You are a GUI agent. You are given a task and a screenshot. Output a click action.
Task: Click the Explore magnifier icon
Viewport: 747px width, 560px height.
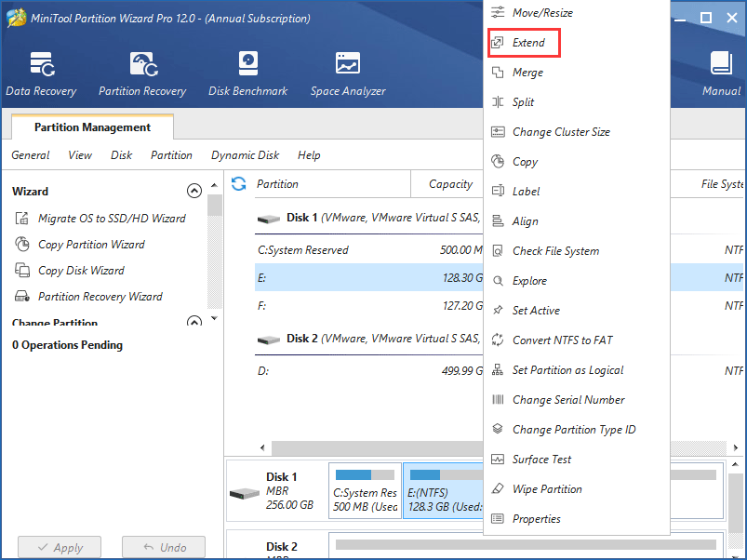498,281
